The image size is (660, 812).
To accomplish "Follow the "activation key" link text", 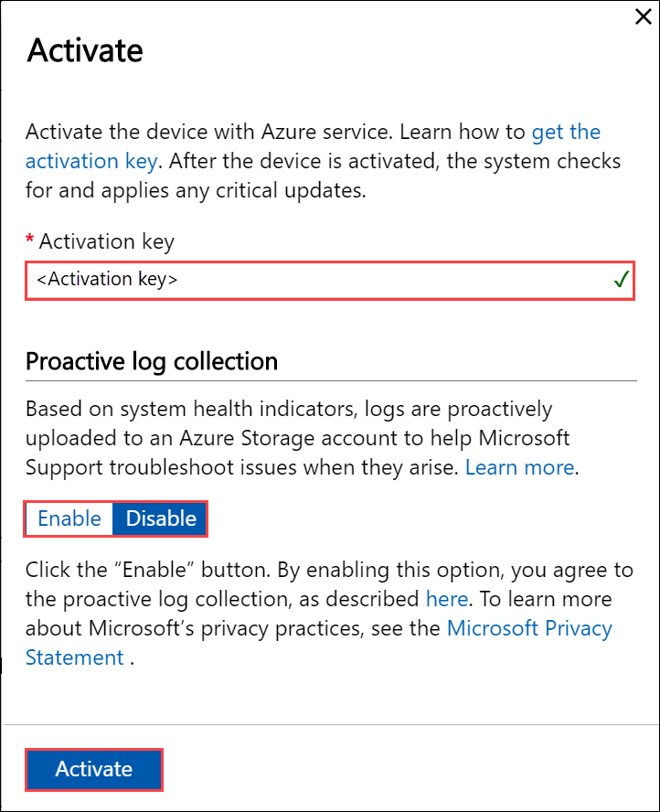I will (91, 161).
